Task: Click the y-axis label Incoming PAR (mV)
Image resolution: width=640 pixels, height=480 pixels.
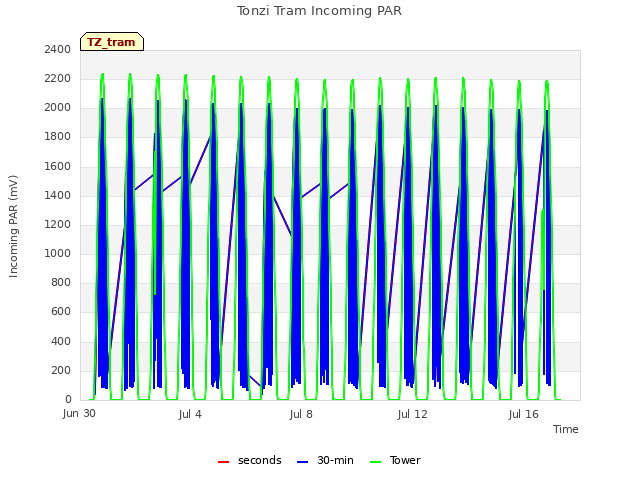Action: (x=13, y=226)
